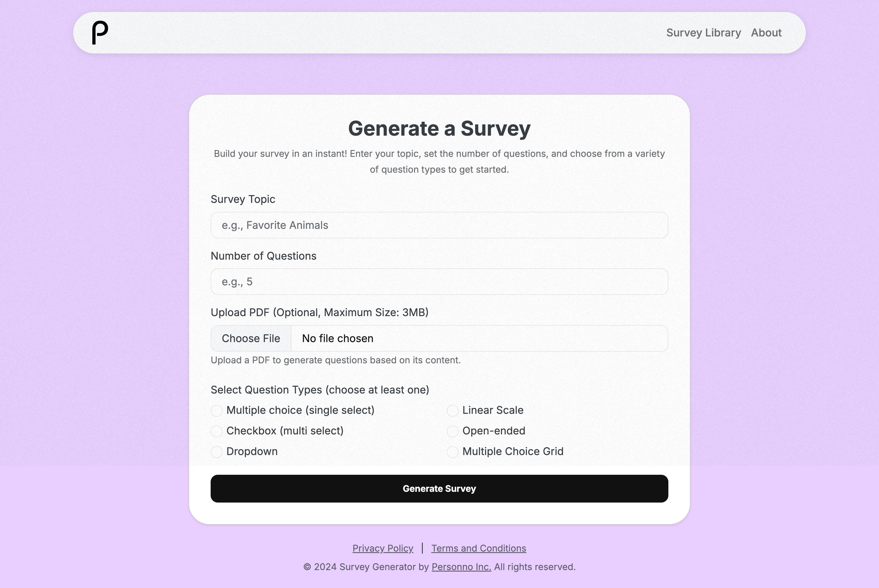
Task: Check the Checkbox (multi select) option
Action: click(216, 431)
